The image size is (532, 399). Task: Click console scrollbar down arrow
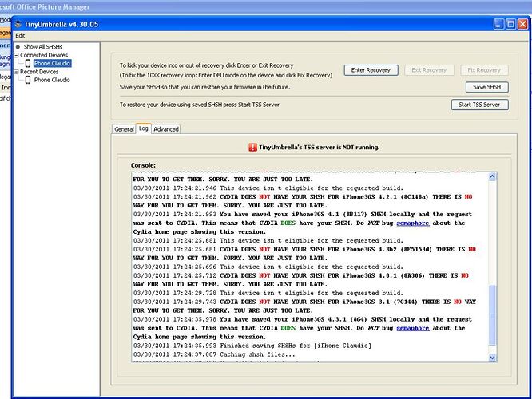(x=492, y=358)
